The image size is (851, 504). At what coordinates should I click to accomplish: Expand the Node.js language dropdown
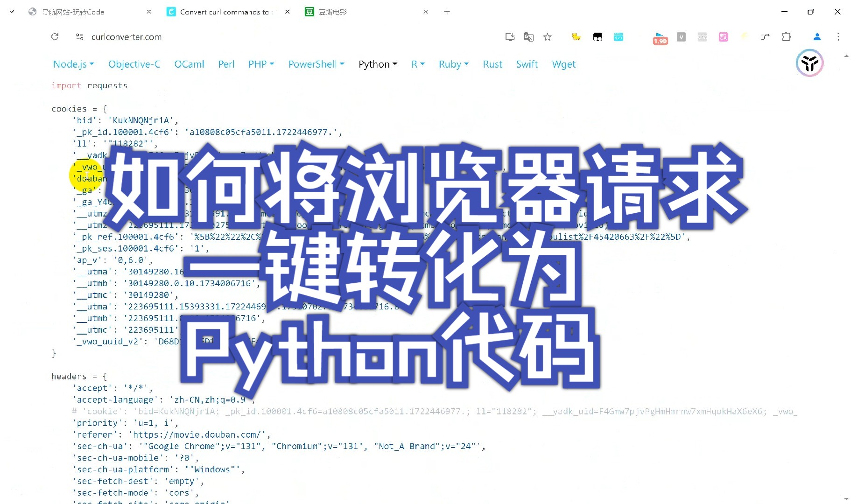(73, 64)
